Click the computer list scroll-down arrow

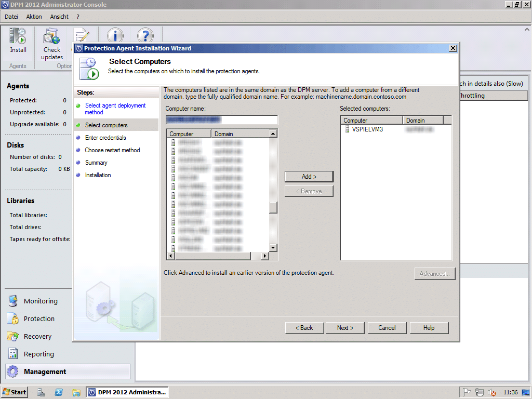pyautogui.click(x=273, y=248)
